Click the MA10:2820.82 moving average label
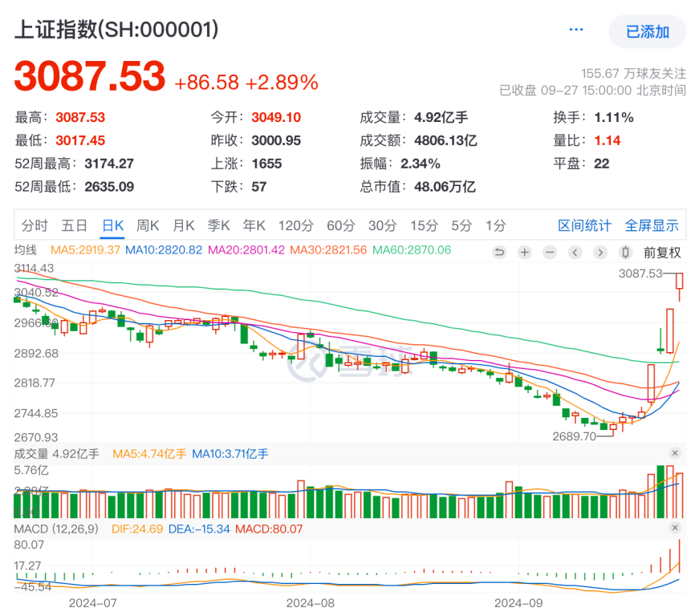 164,250
